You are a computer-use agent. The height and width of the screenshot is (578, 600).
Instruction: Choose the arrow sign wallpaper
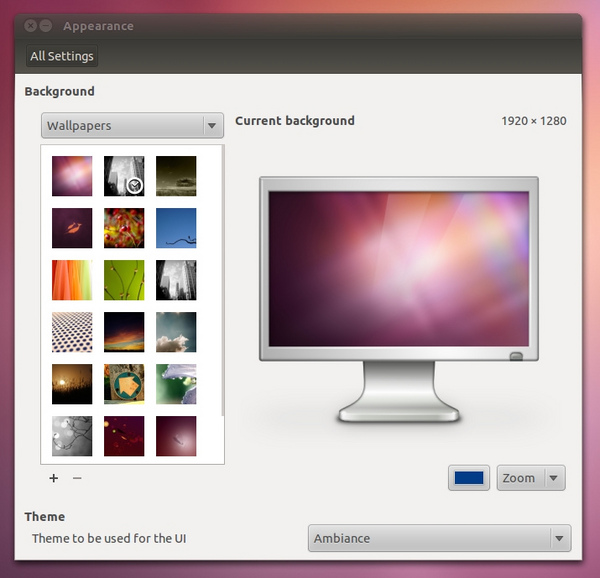[124, 384]
